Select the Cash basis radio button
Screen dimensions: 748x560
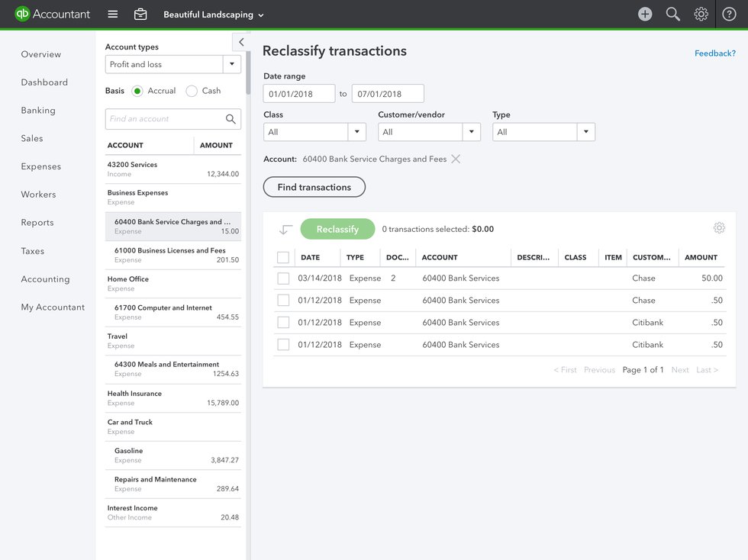(192, 91)
